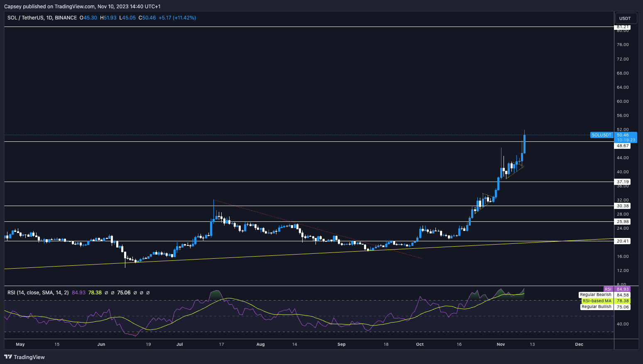This screenshot has height=364, width=643.
Task: Click the purple RSI value 84.93 in legend
Action: [78, 293]
